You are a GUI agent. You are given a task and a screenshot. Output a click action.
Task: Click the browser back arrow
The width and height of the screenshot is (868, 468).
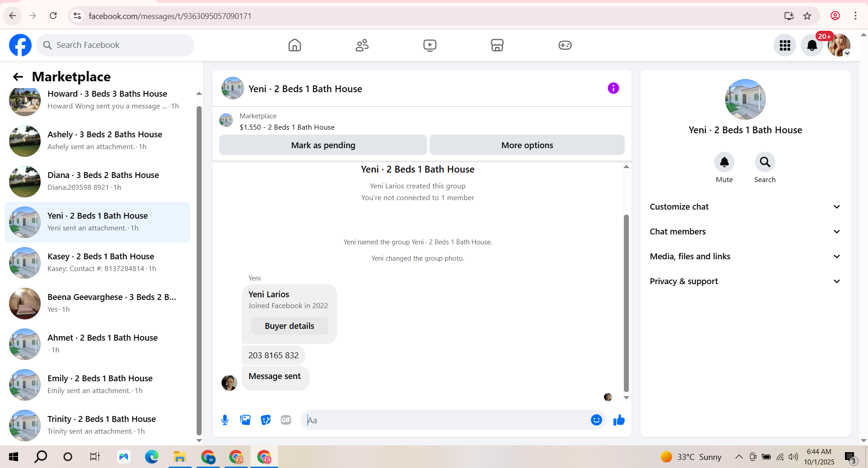[12, 16]
